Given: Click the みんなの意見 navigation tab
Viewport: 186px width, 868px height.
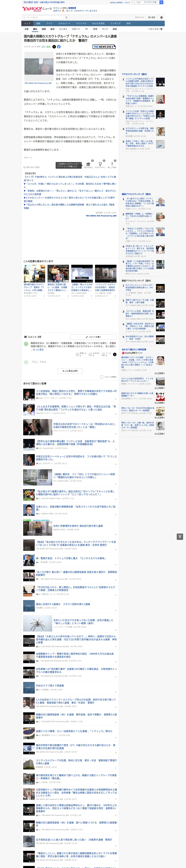Looking at the screenshot, I should (98, 24).
